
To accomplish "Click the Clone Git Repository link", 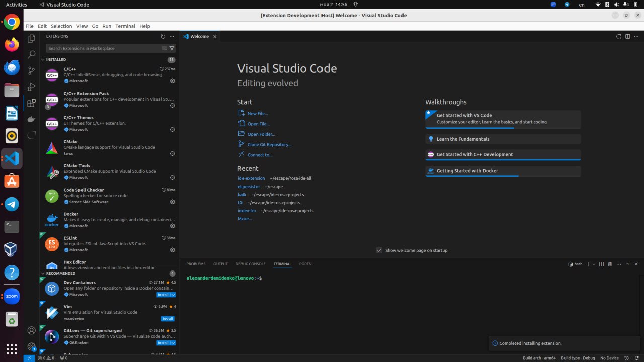I will (x=269, y=145).
